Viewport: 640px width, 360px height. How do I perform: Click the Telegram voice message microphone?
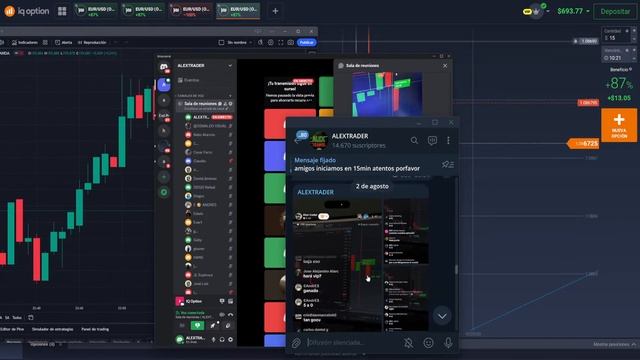[x=448, y=343]
